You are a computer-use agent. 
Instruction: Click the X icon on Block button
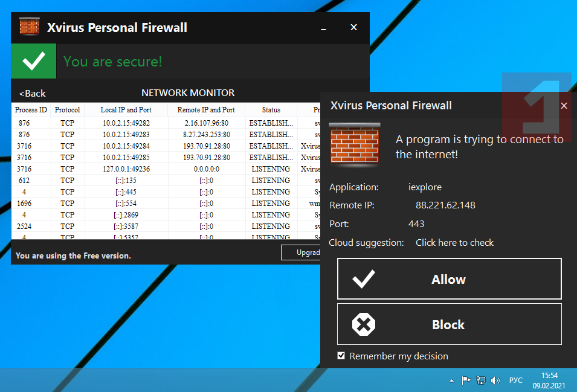pyautogui.click(x=364, y=324)
